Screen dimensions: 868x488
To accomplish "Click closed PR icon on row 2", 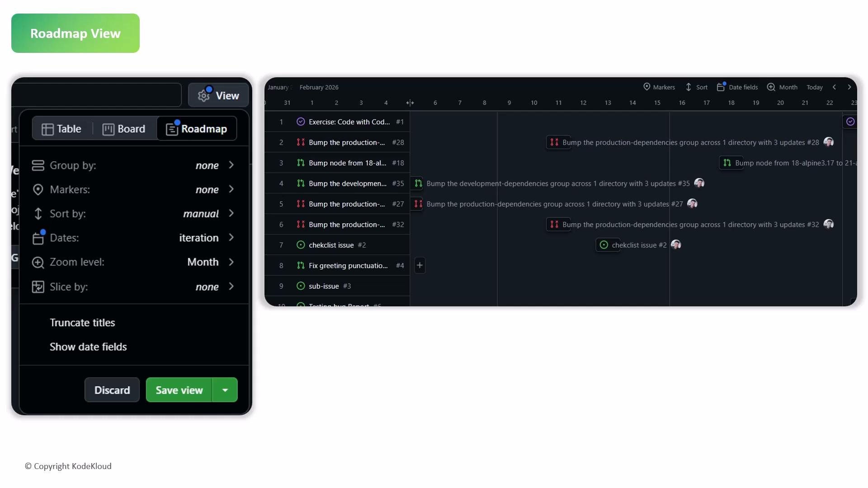I will coord(301,142).
